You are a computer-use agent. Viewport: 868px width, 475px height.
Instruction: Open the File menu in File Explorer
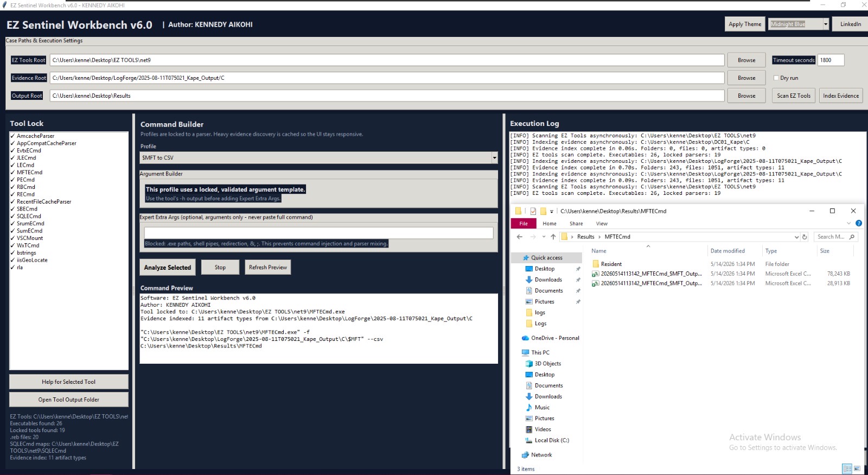click(524, 224)
